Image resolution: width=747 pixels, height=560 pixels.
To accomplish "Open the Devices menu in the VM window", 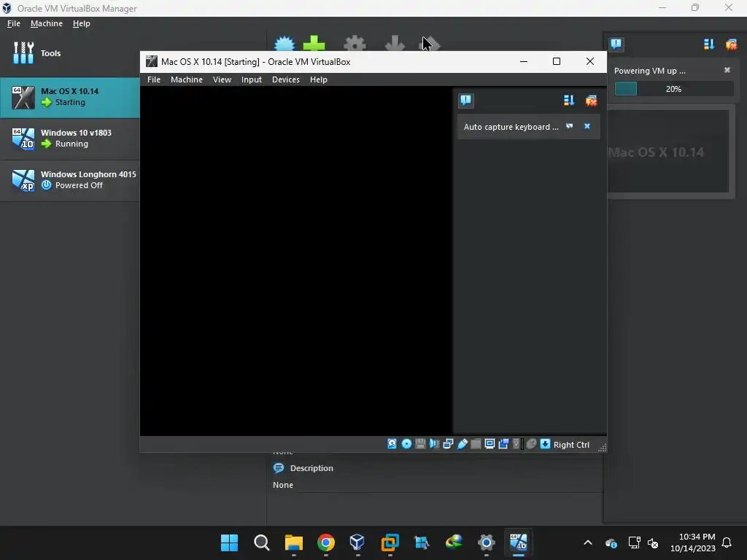I will tap(286, 79).
